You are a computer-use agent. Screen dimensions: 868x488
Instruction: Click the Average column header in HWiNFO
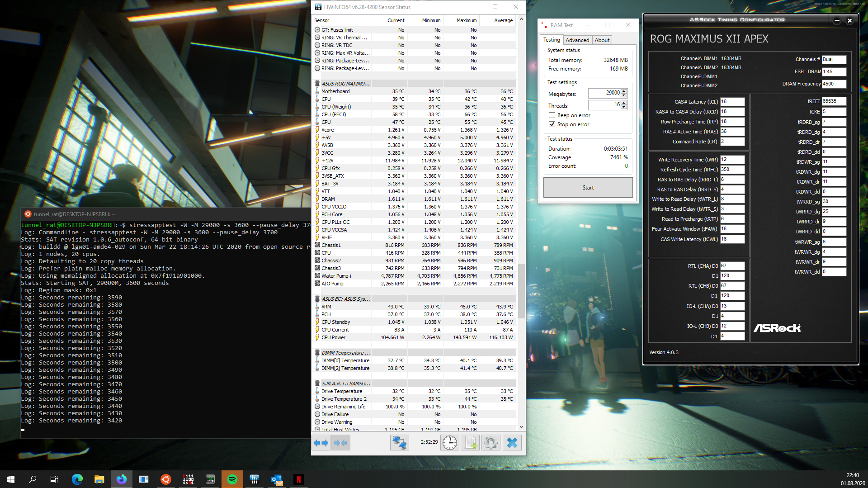click(x=498, y=20)
